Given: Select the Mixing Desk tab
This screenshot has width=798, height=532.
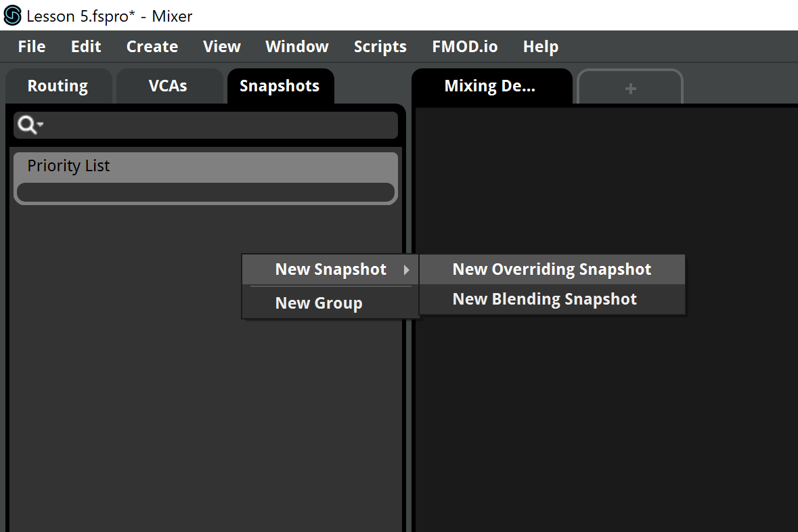Looking at the screenshot, I should (491, 86).
